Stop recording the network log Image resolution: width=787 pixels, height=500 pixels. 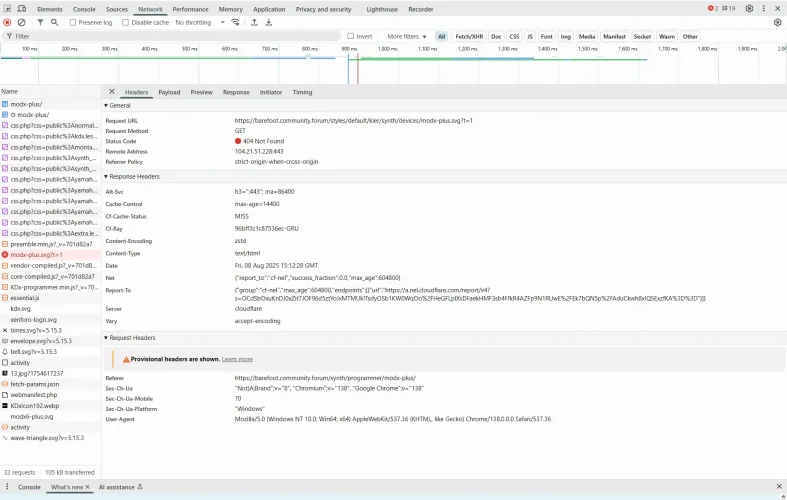[x=7, y=22]
